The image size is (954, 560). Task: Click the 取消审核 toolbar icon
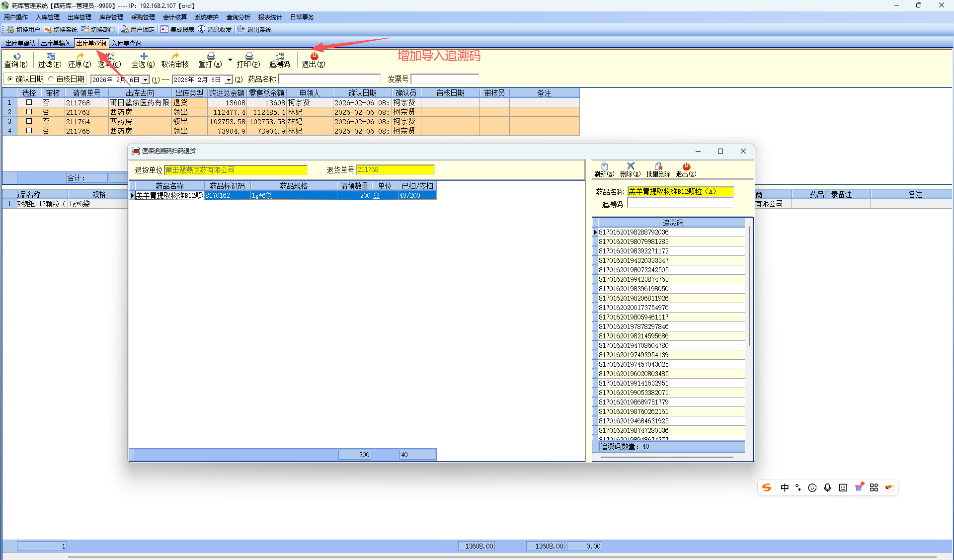click(175, 60)
